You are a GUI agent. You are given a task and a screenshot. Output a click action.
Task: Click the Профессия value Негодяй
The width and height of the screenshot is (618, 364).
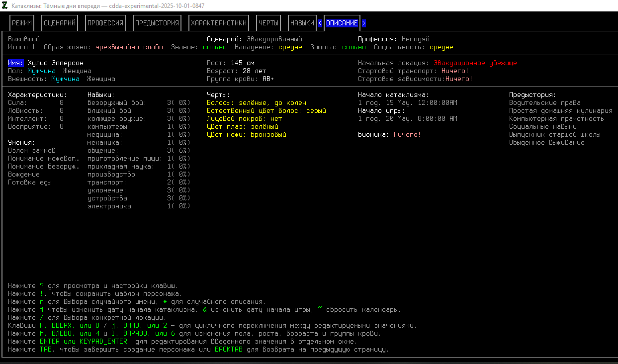point(416,39)
